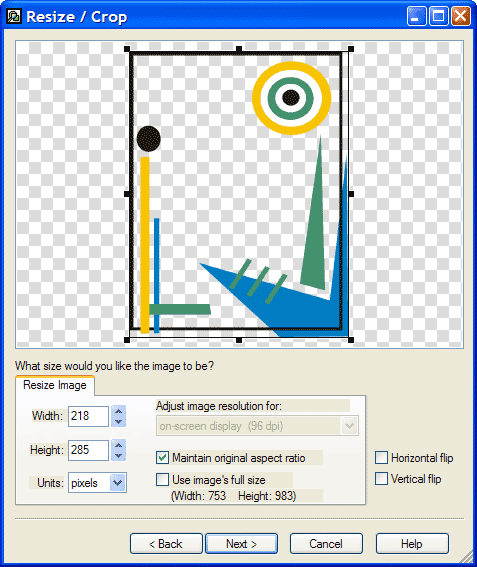This screenshot has width=477, height=567.
Task: Click the middle-left crop handle
Action: point(127,194)
